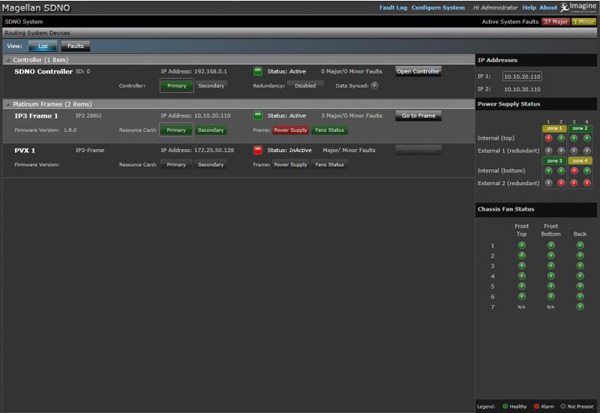Click the red Power Supply button for IP3 Frame 1

290,130
